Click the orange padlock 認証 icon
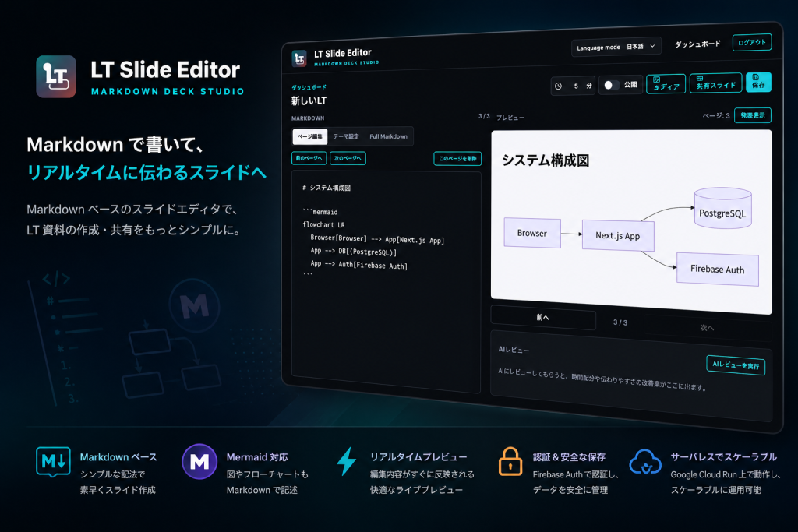 [510, 461]
